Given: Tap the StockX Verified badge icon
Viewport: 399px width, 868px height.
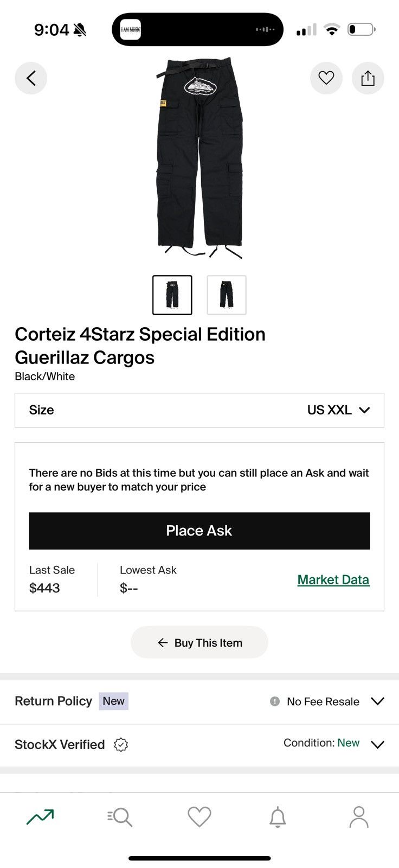Looking at the screenshot, I should click(121, 745).
